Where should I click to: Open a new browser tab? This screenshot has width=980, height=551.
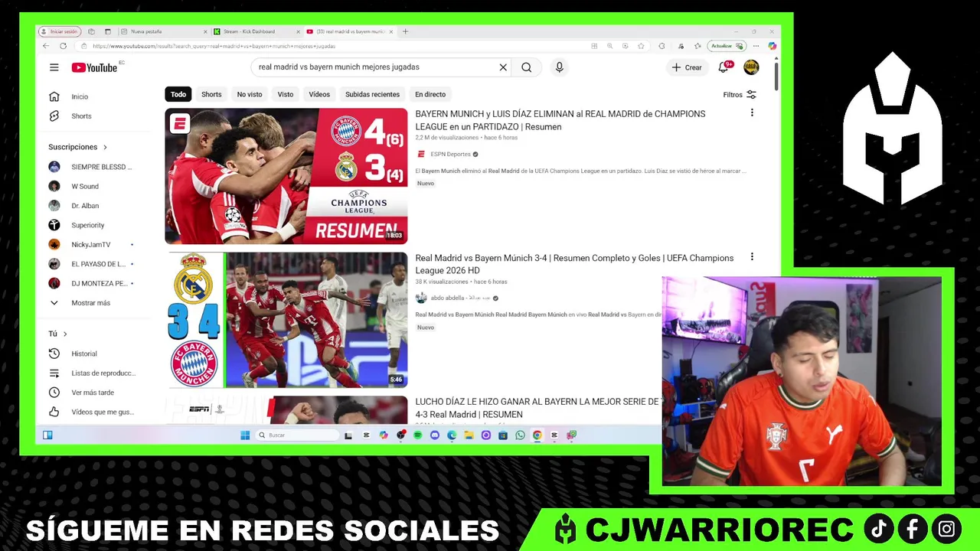[x=406, y=31]
